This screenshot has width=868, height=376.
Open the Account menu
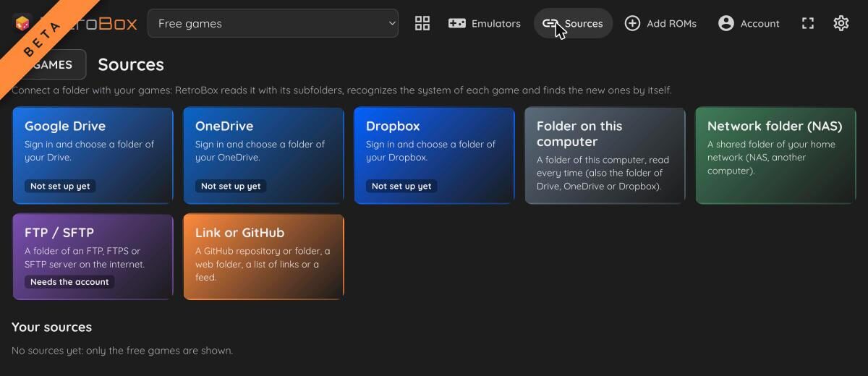point(749,23)
